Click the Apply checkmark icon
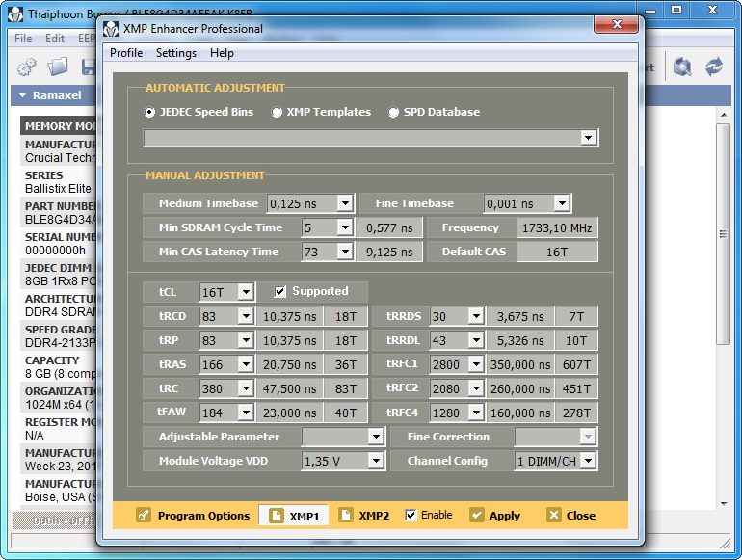Viewport: 742px width, 560px height. click(477, 515)
